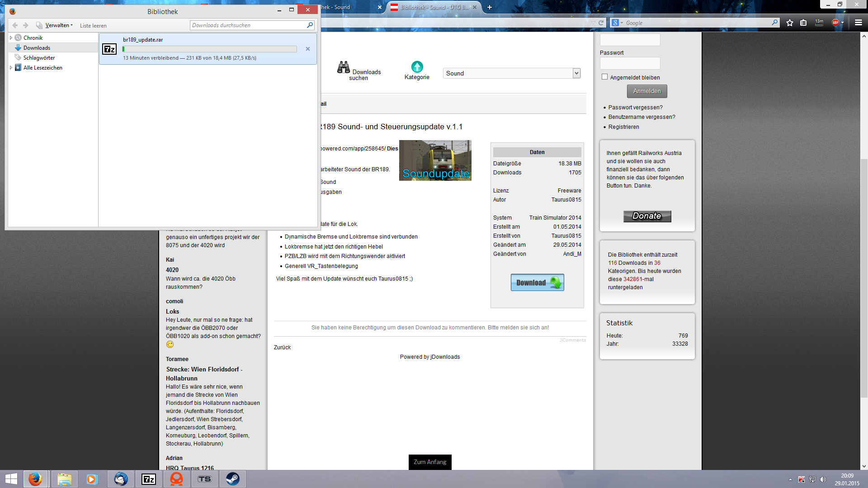Click the Downloads suchen binoculars icon

coord(344,67)
